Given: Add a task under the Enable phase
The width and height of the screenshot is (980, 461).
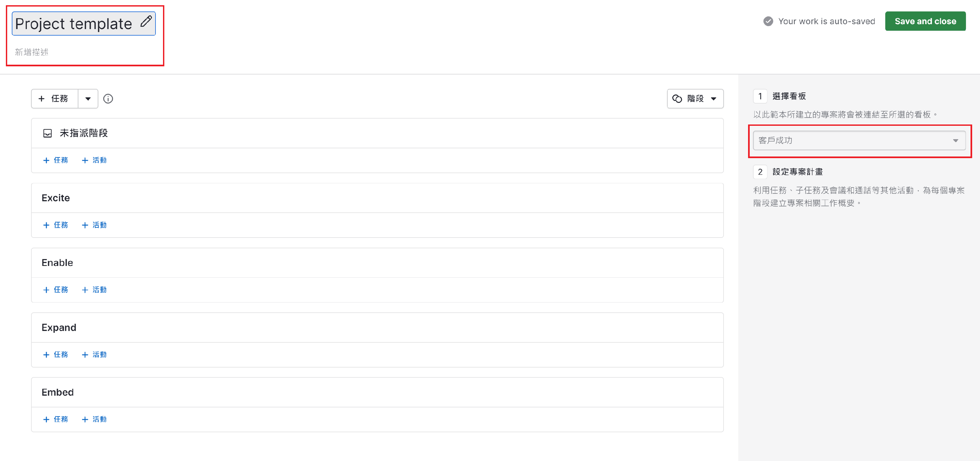Looking at the screenshot, I should point(56,290).
